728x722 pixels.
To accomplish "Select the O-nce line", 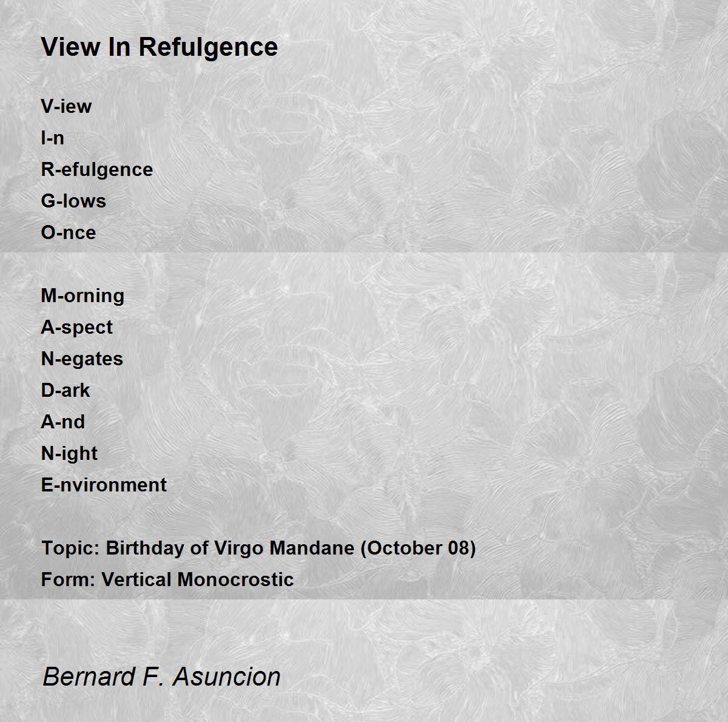I will tap(69, 232).
